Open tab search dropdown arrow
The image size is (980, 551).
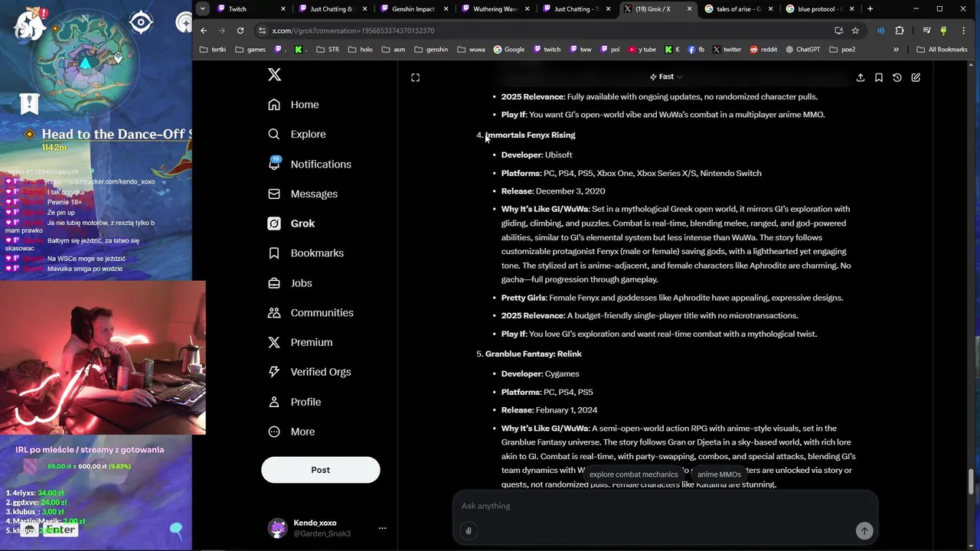202,9
